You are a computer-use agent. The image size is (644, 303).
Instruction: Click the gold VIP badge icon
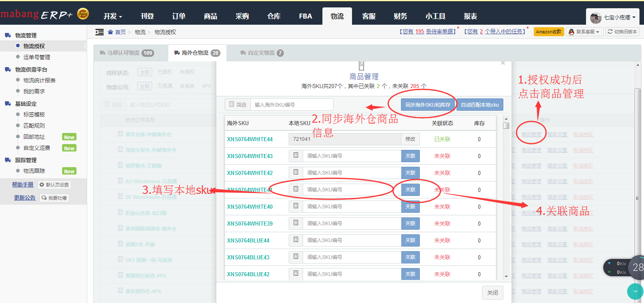pyautogui.click(x=83, y=14)
